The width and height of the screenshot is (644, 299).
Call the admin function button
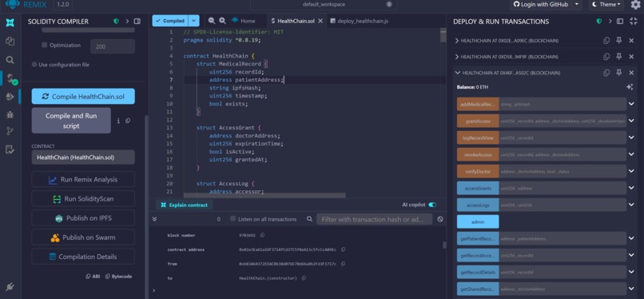[x=478, y=221]
